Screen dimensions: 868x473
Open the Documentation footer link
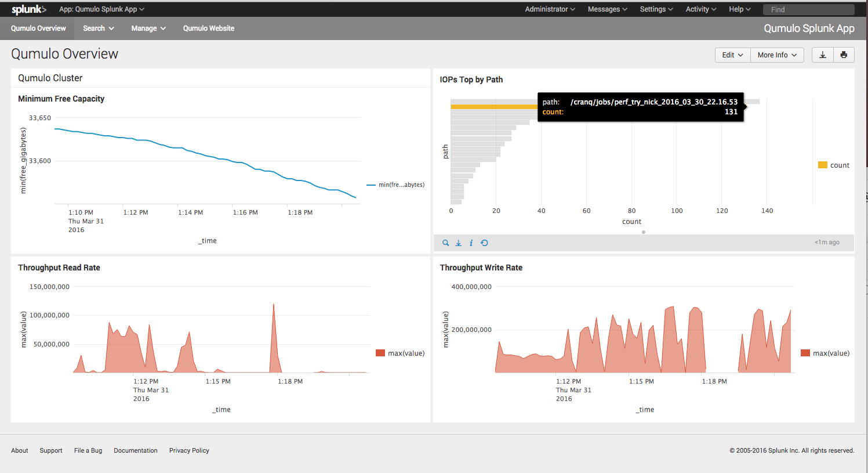coord(136,450)
